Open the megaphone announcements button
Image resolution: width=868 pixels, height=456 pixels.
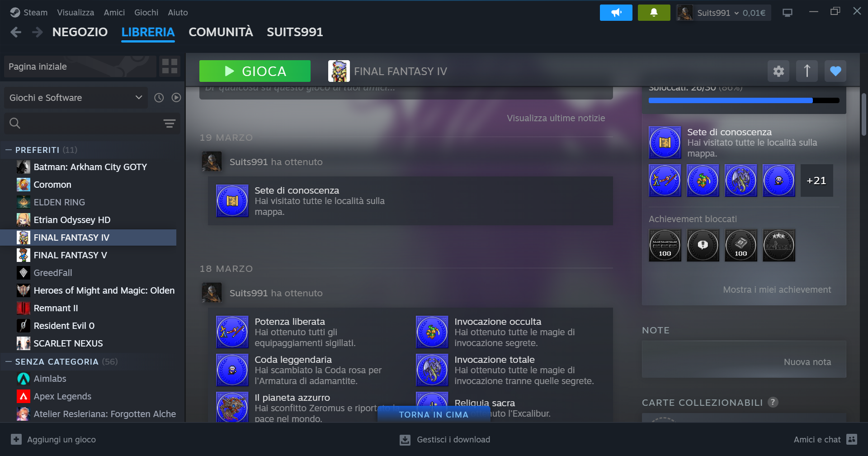coord(616,13)
